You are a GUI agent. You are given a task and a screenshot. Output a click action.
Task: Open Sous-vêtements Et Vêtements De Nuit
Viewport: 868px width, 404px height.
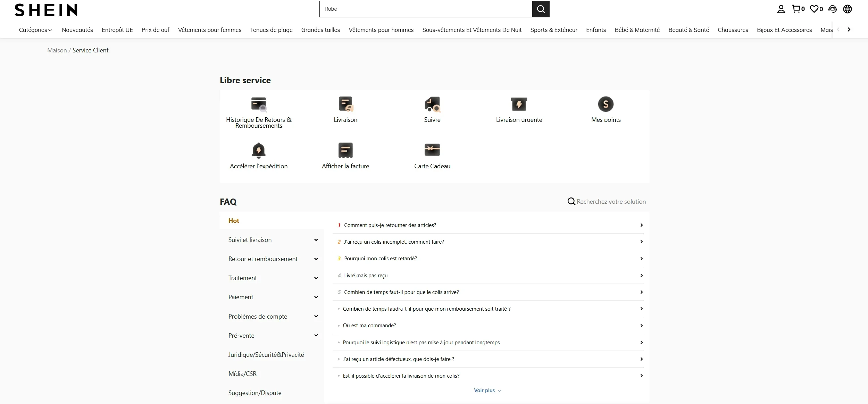472,30
